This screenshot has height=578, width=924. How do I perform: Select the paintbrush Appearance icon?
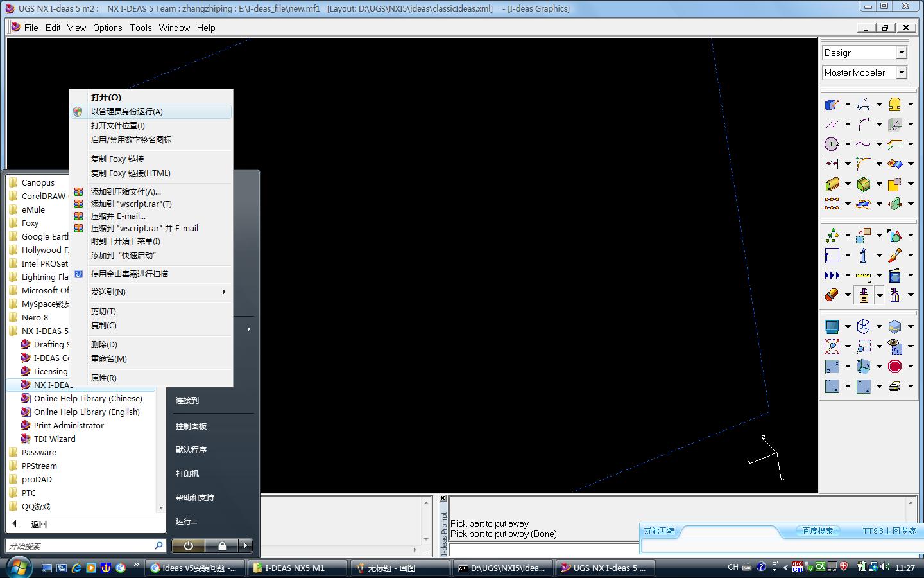895,256
